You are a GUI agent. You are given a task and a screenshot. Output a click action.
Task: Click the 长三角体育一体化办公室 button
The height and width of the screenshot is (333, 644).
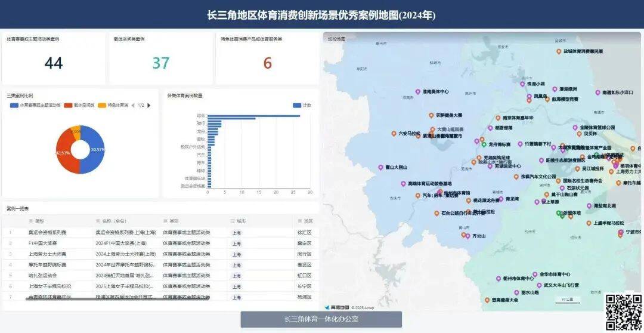(321, 319)
